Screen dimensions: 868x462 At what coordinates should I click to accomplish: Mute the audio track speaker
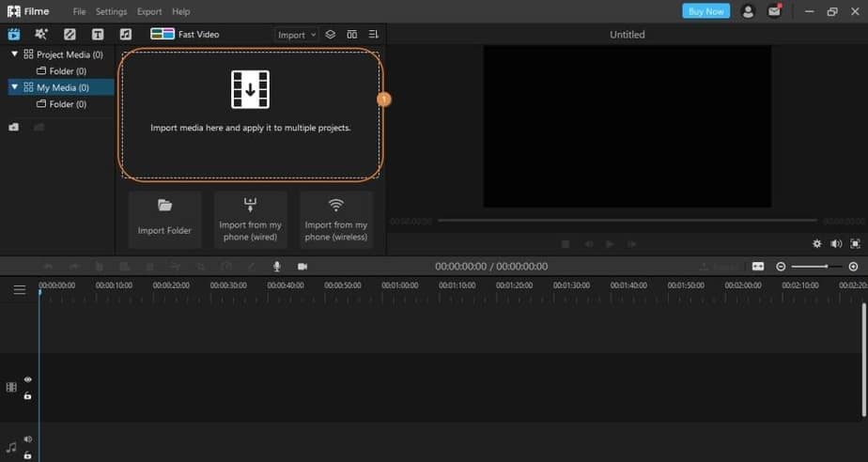click(x=27, y=439)
